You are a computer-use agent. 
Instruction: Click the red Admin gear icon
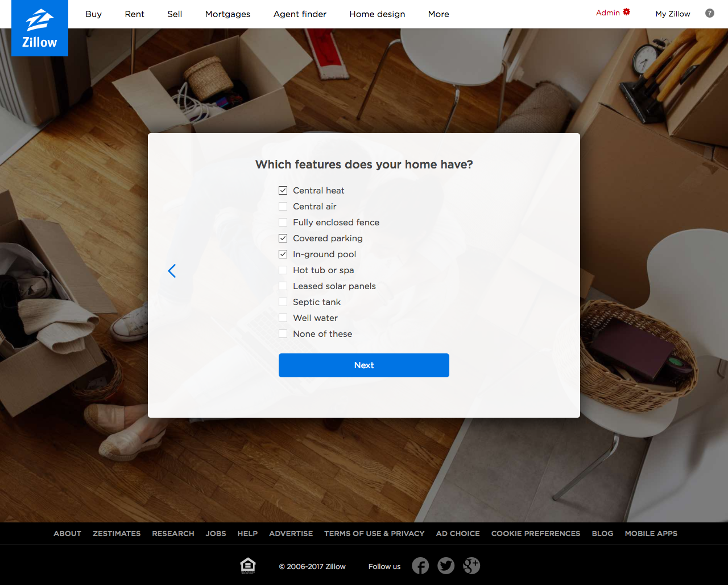(x=627, y=12)
